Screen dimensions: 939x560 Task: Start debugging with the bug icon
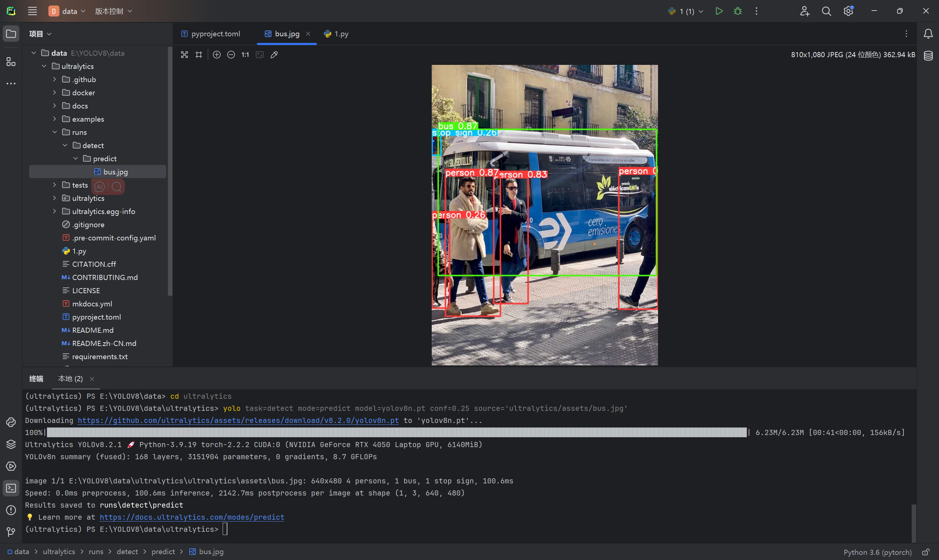pos(737,11)
